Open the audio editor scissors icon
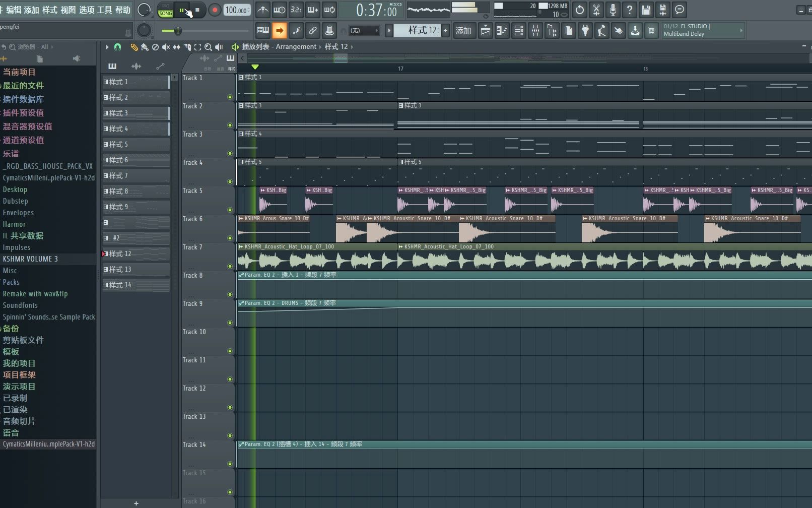This screenshot has width=812, height=508. [x=596, y=10]
